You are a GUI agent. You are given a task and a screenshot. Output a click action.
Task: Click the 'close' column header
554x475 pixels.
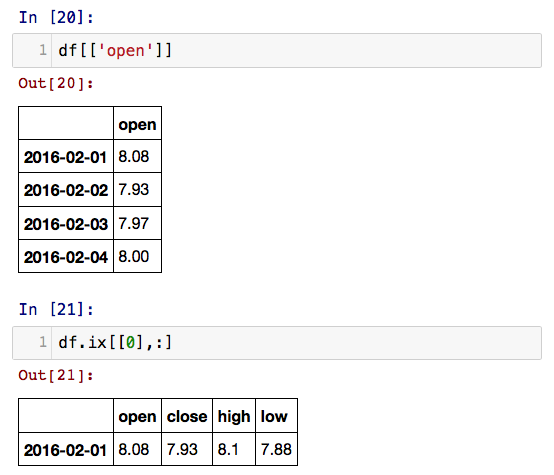click(187, 416)
